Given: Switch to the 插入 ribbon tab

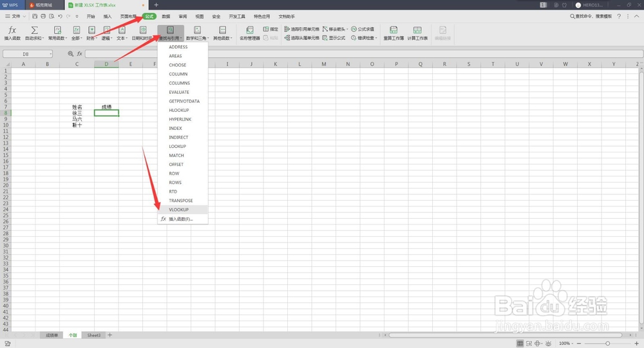Looking at the screenshot, I should (107, 17).
